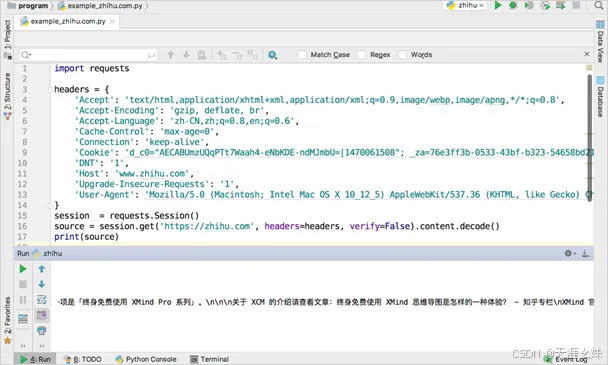Start debugging with the bug icon
Image resolution: width=608 pixels, height=365 pixels.
pos(513,5)
